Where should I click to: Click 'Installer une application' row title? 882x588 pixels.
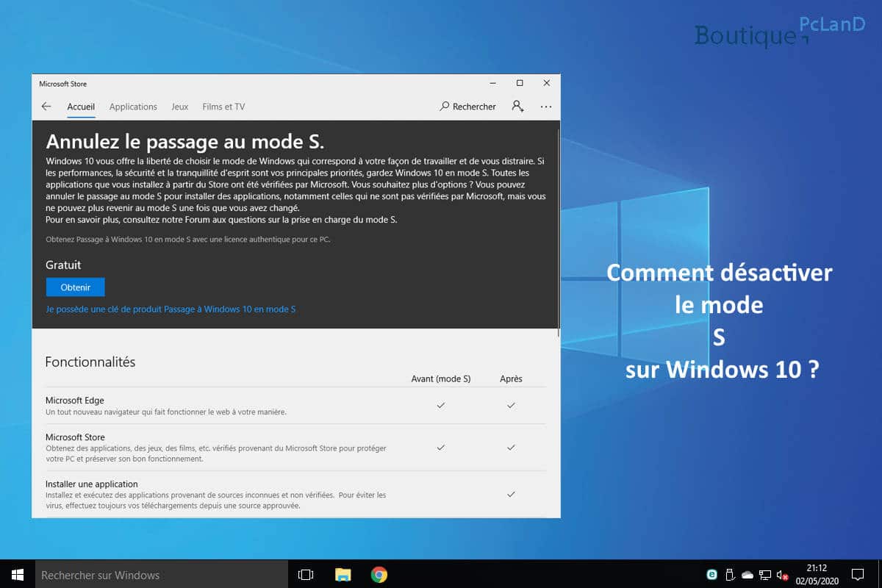coord(92,484)
